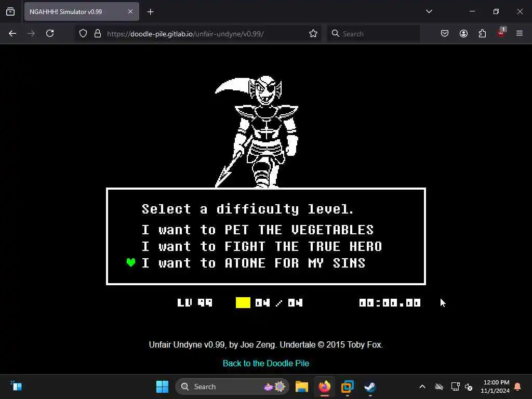Image resolution: width=532 pixels, height=399 pixels.
Task: Minimize the Firefox window
Action: click(472, 11)
